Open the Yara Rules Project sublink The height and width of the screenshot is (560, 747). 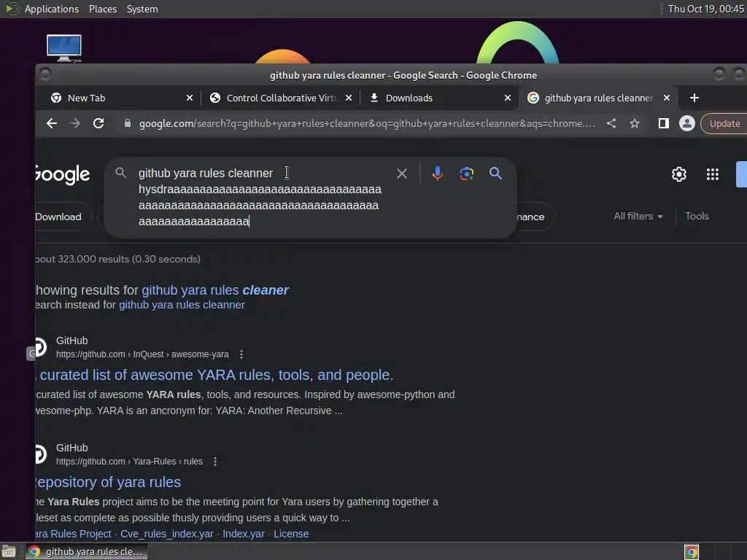[74, 534]
